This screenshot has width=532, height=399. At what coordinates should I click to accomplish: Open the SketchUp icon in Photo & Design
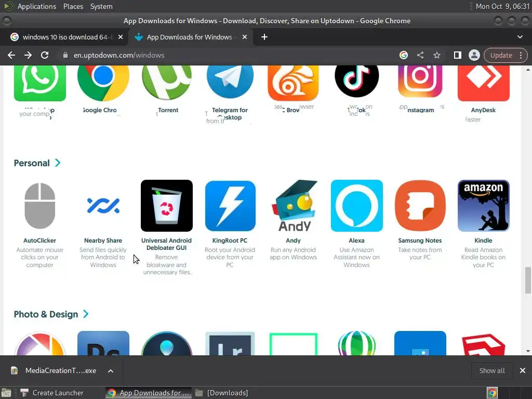point(484,344)
